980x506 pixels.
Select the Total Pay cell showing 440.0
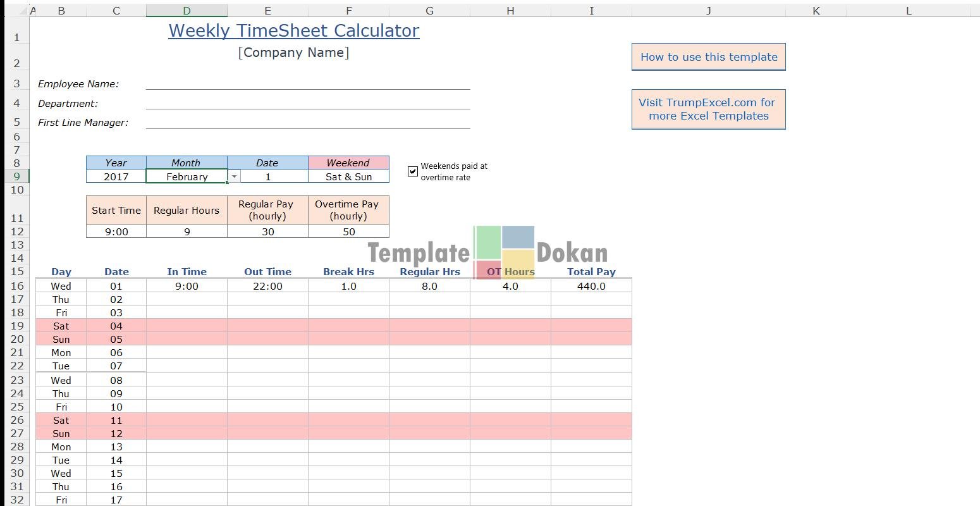[x=591, y=287]
